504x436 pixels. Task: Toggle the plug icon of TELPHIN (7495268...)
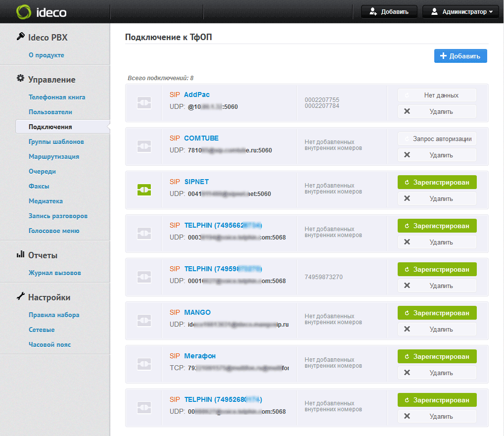click(x=144, y=408)
